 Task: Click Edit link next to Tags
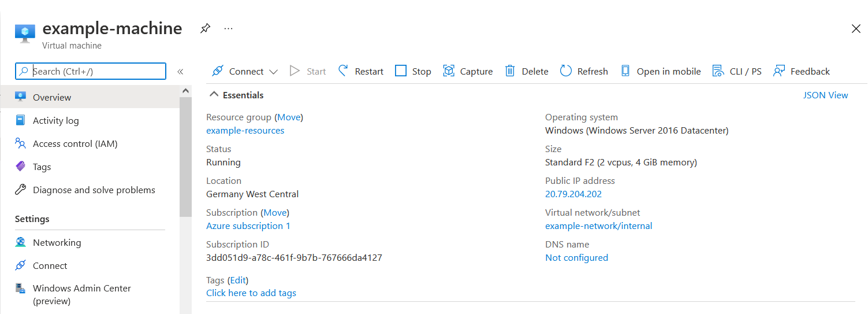tap(238, 280)
